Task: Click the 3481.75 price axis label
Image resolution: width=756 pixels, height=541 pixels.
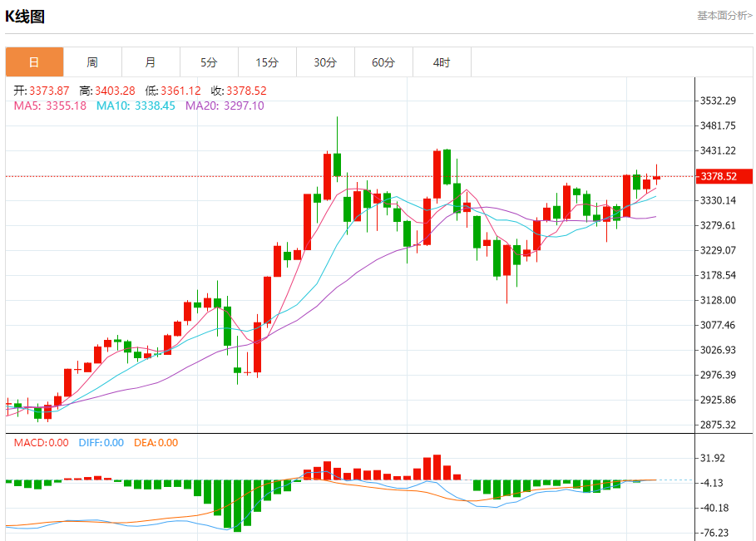Action: [x=718, y=125]
